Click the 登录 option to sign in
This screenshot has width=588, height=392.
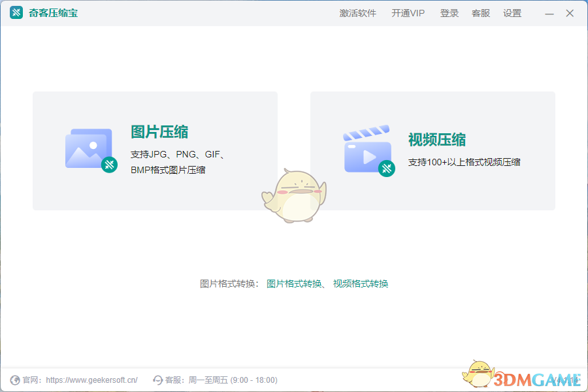[x=449, y=13]
